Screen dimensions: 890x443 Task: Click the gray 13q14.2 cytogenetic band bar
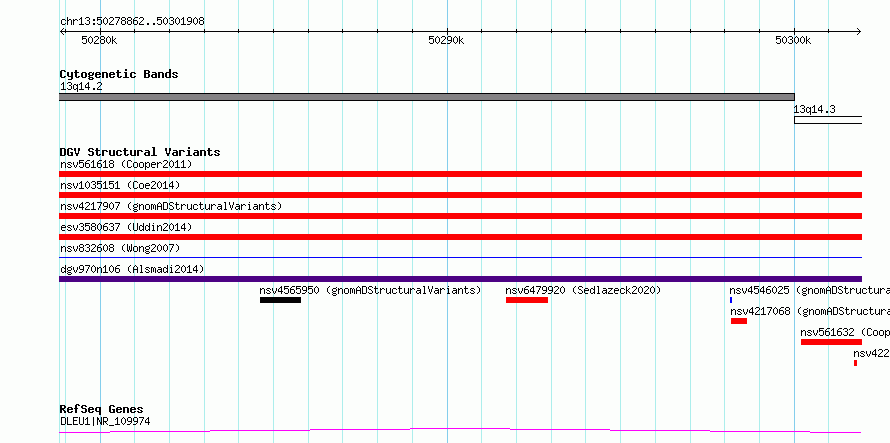coord(427,97)
